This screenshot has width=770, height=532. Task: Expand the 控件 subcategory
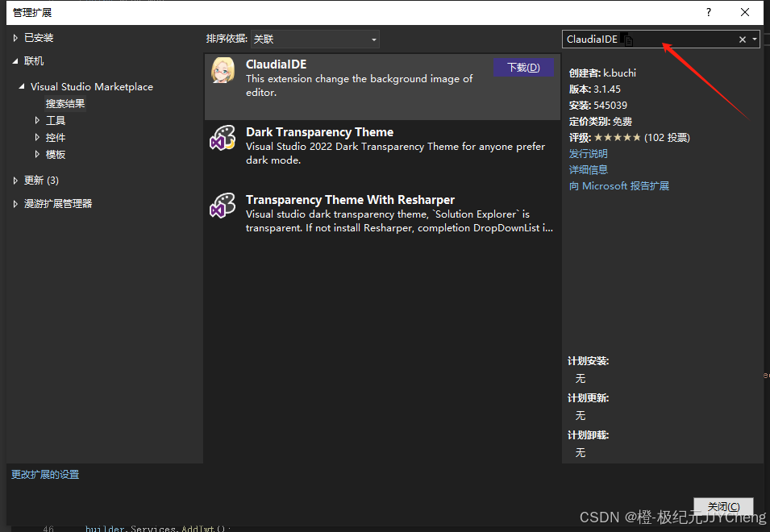[37, 137]
